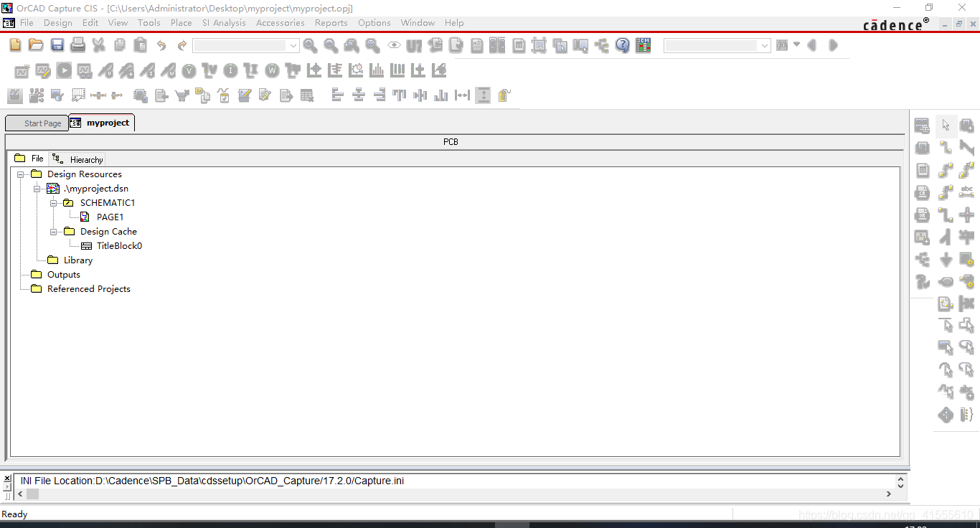Select the Voltage marker V icon
The width and height of the screenshot is (980, 528).
[x=189, y=71]
